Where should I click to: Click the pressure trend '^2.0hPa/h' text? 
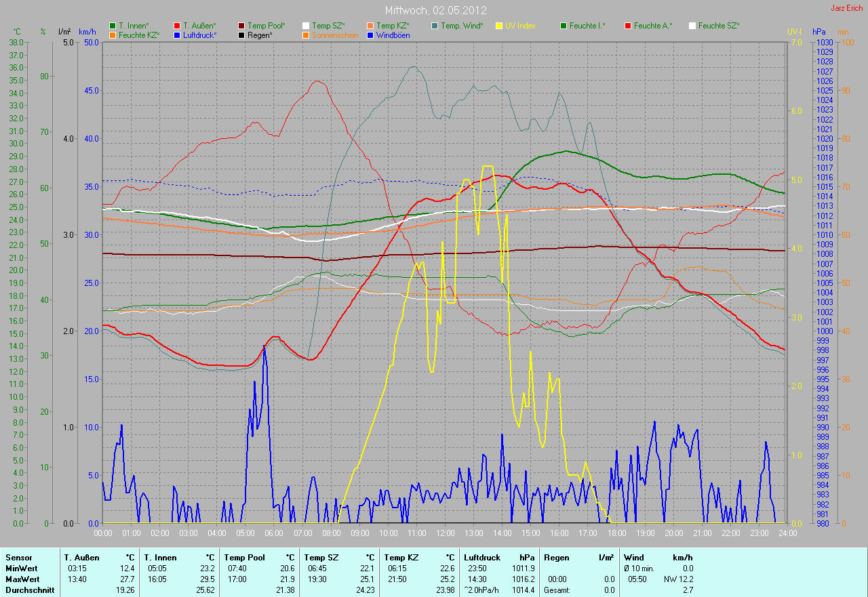coord(481,590)
